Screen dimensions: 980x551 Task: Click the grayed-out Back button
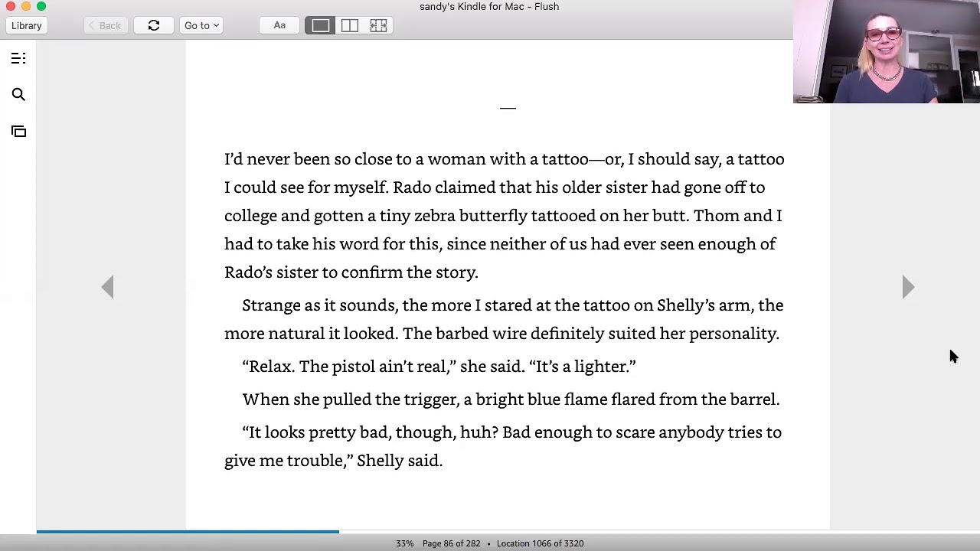(105, 25)
